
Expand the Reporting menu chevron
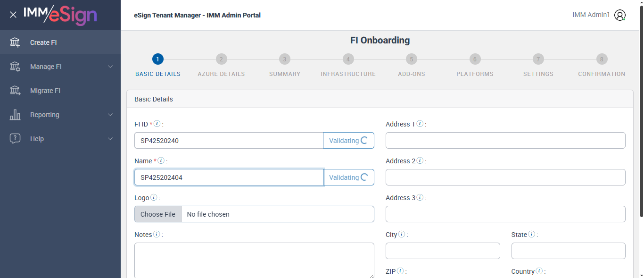110,115
